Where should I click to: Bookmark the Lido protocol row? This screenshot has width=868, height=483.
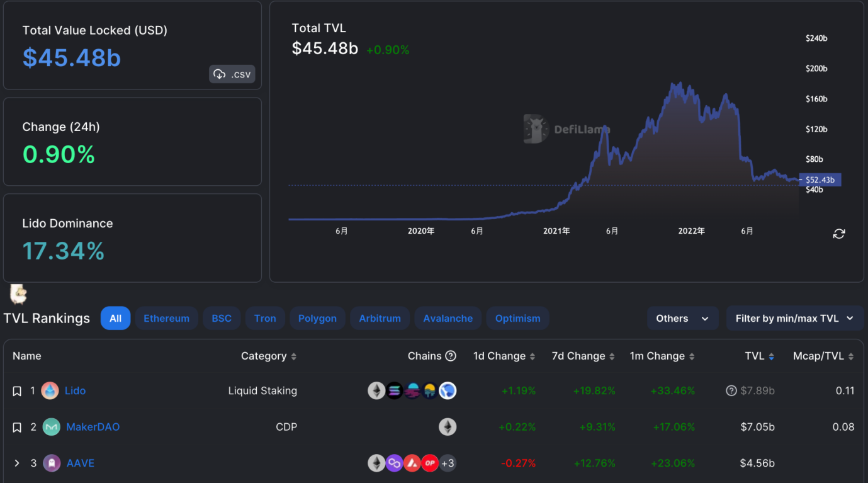tap(17, 391)
